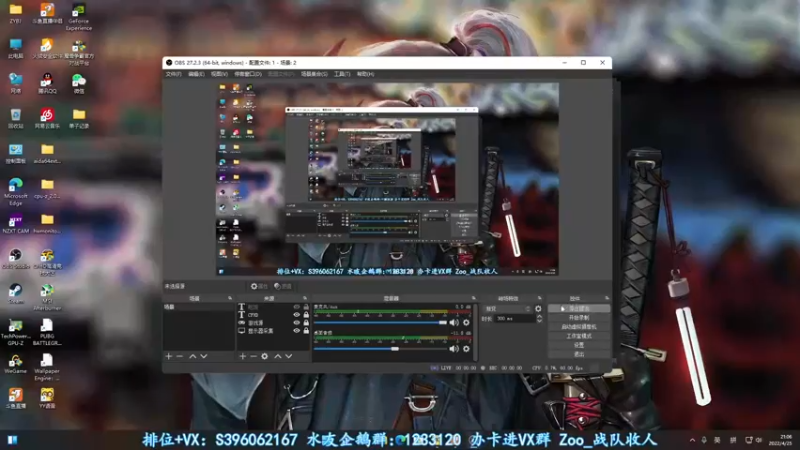Open the TechPowerUp GPU-Z shortcut

[15, 332]
